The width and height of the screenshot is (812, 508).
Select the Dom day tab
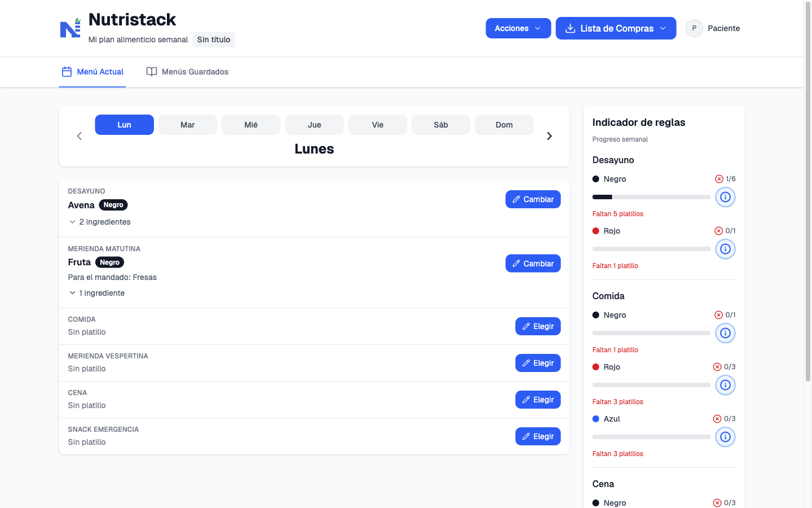point(504,125)
